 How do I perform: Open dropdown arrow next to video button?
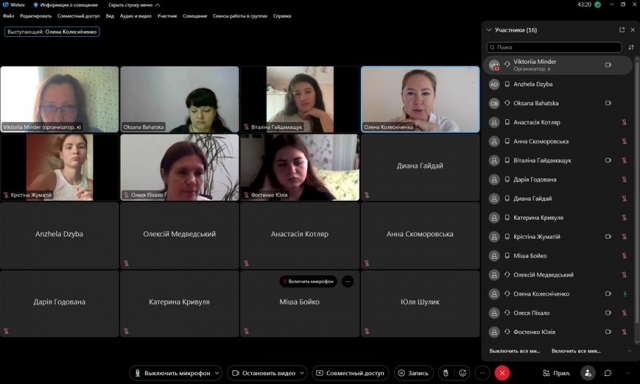pos(302,373)
